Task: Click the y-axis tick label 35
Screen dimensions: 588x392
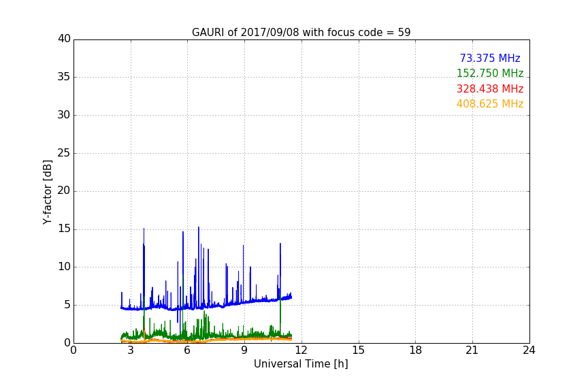Action: (64, 77)
